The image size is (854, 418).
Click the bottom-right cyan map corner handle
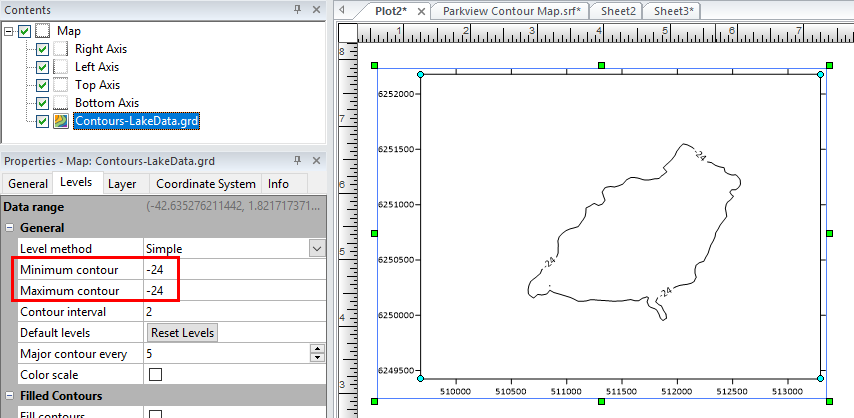point(821,378)
